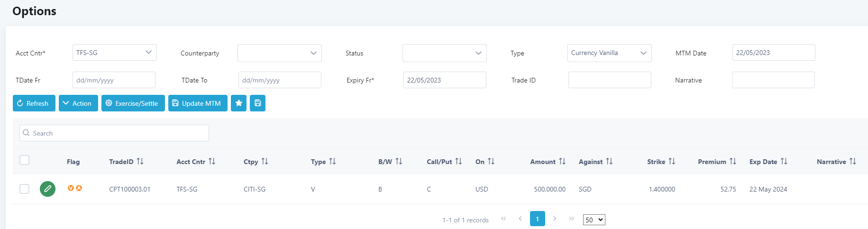
Task: Sort by Exp Date column arrows
Action: coord(784,162)
